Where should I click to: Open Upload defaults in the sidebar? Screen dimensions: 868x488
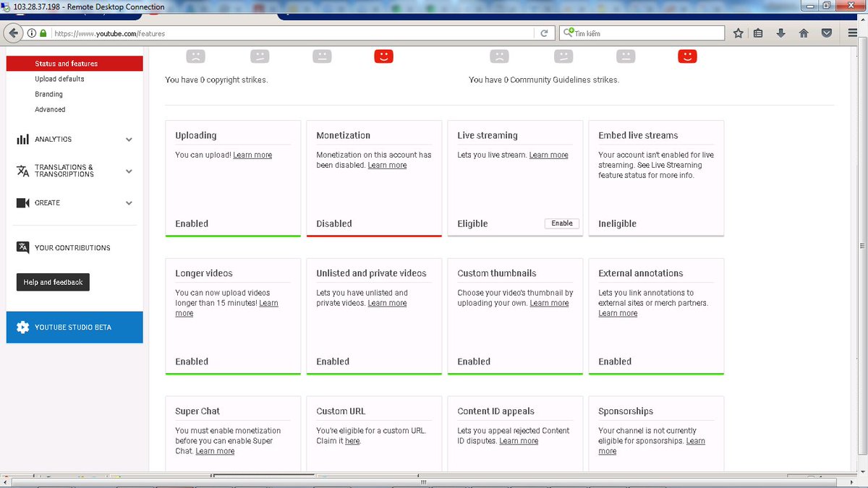point(59,79)
